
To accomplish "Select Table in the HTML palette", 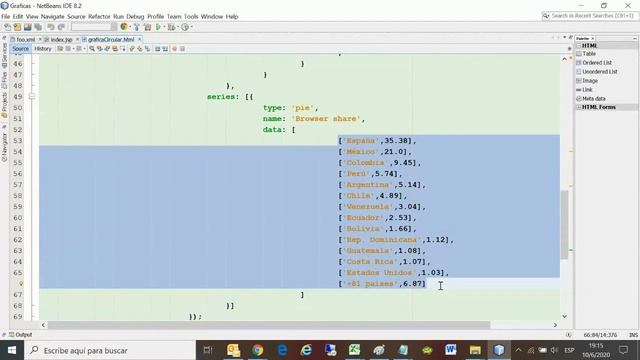I will pyautogui.click(x=589, y=54).
